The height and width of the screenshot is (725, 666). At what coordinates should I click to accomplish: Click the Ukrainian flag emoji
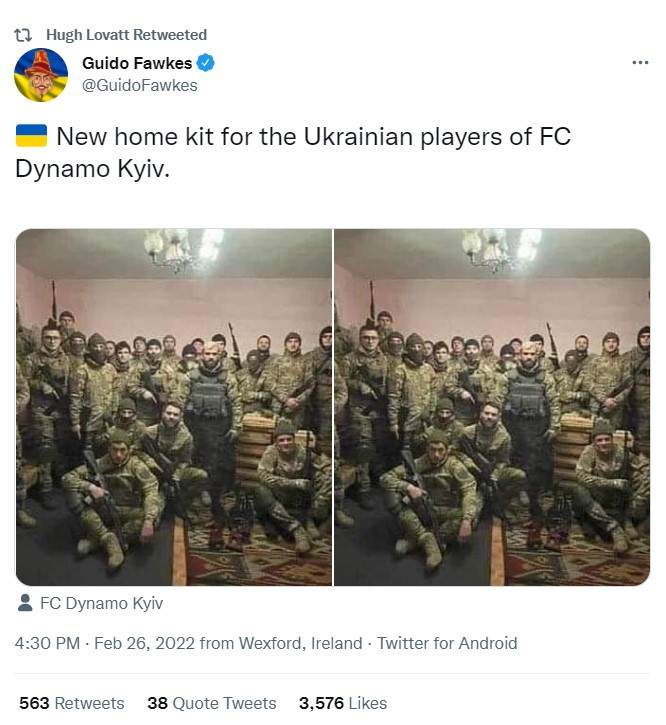coord(31,135)
